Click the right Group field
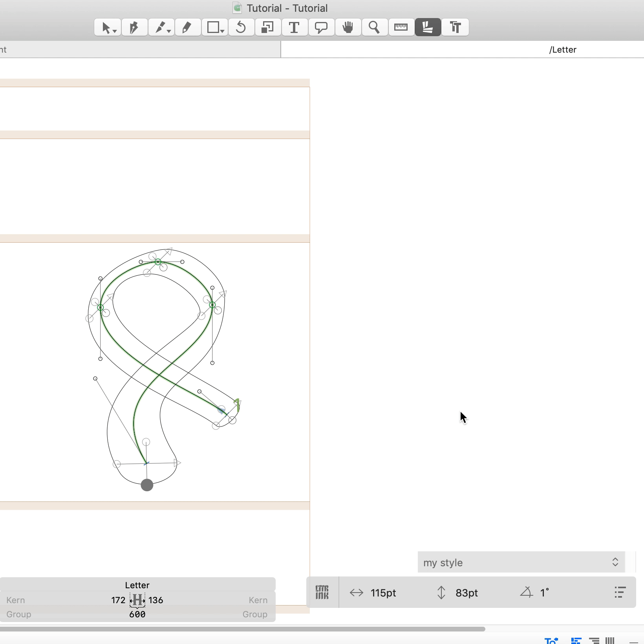The image size is (644, 644). 255,614
